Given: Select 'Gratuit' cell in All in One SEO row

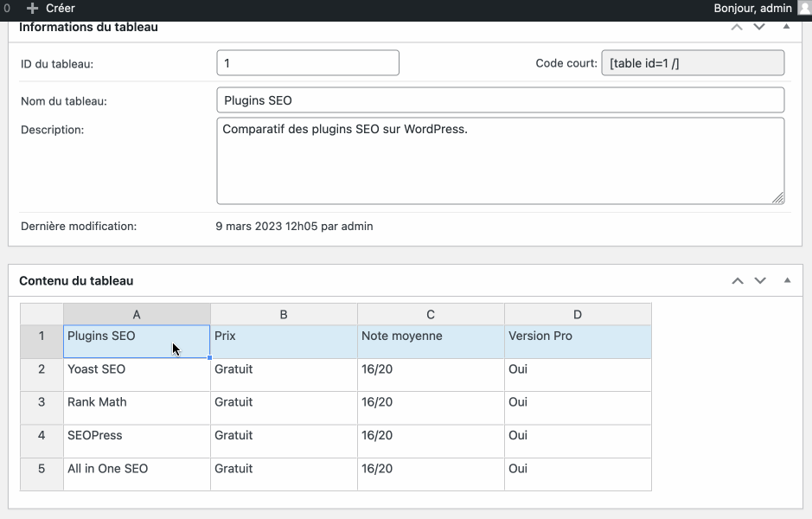Looking at the screenshot, I should (x=284, y=474).
